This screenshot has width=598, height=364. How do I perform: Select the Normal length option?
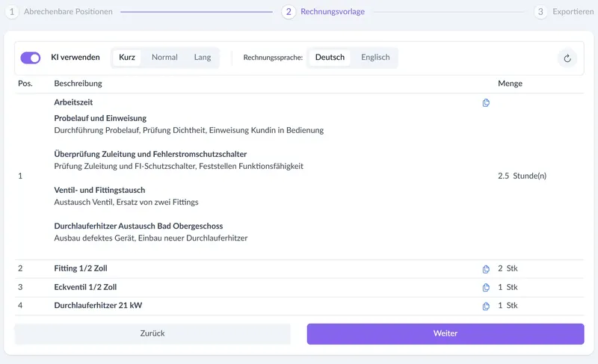[x=164, y=57]
